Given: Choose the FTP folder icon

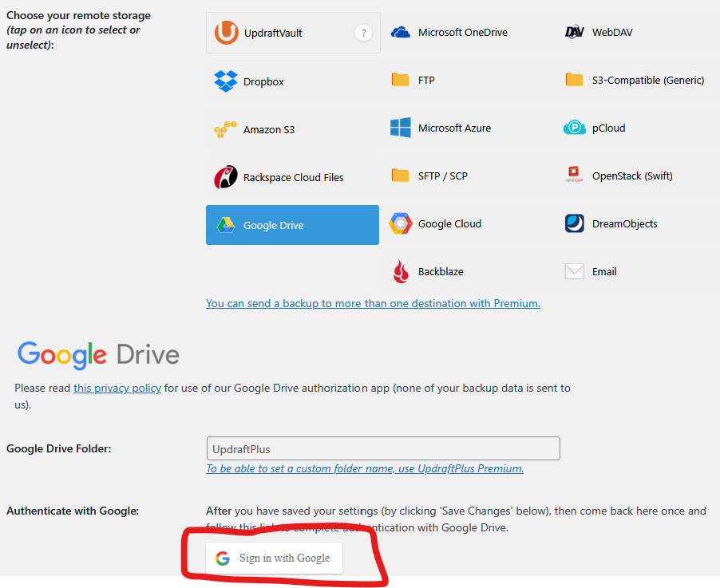Looking at the screenshot, I should pyautogui.click(x=401, y=80).
